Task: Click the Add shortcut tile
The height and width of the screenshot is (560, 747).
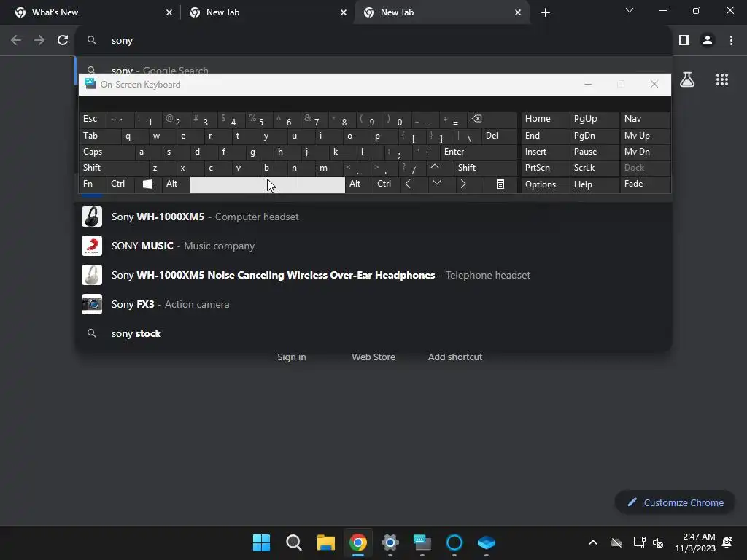Action: (x=455, y=357)
